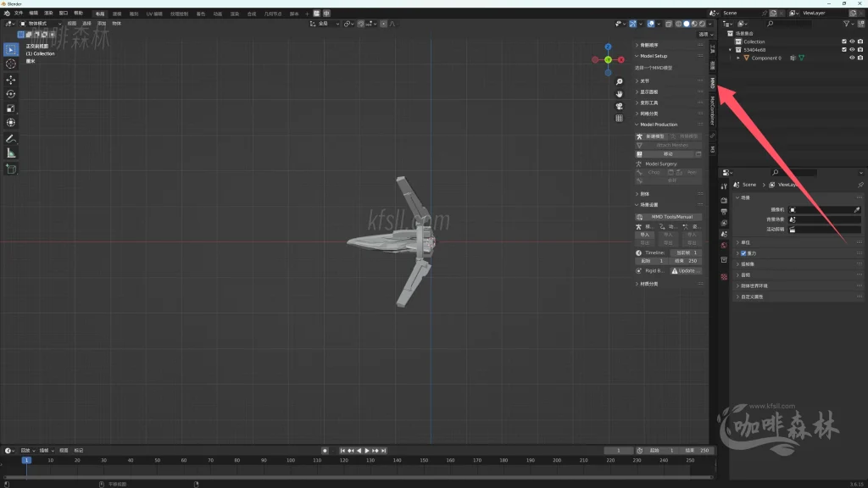Click the camera icon in the viewport navigation gizmo
The image size is (868, 488).
[619, 106]
